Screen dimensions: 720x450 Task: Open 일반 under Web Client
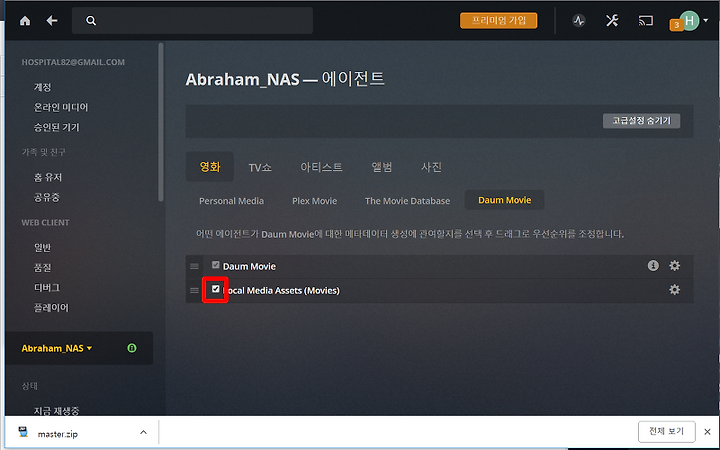click(42, 248)
